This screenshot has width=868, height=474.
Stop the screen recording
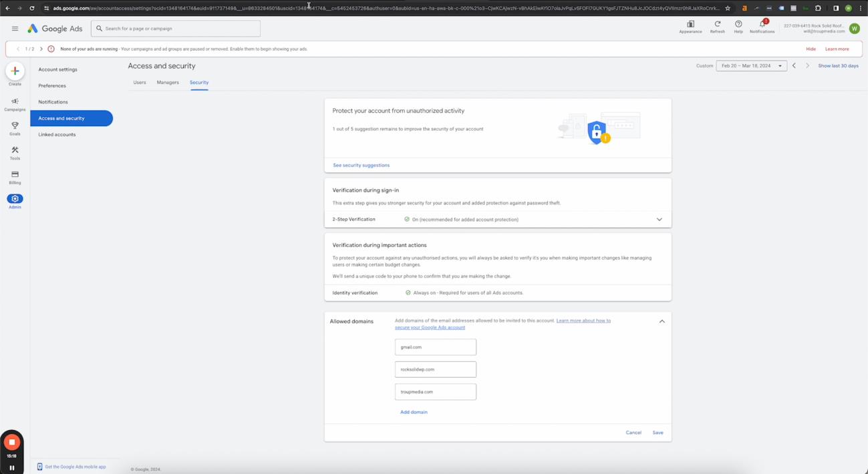coord(12,442)
